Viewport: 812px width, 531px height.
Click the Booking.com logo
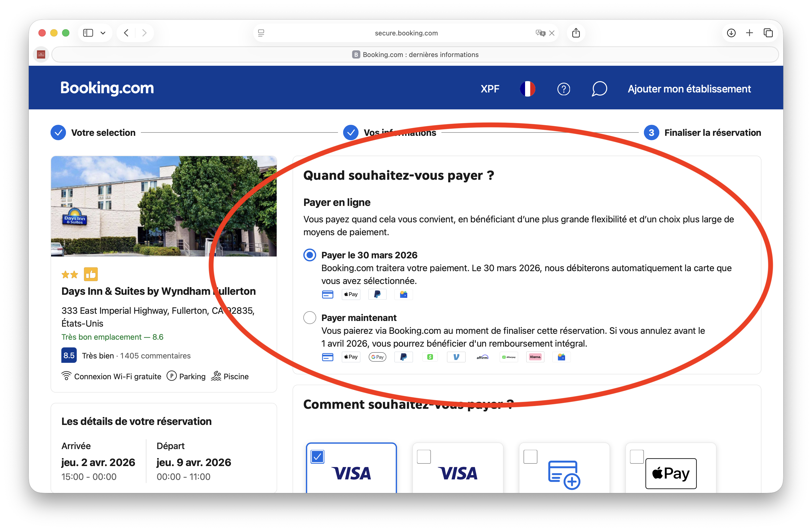(x=107, y=88)
